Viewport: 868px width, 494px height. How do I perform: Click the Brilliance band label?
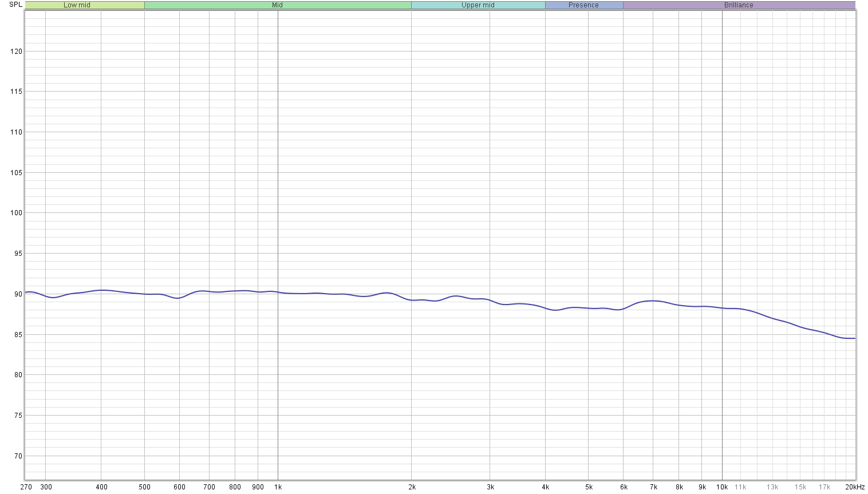[x=739, y=5]
